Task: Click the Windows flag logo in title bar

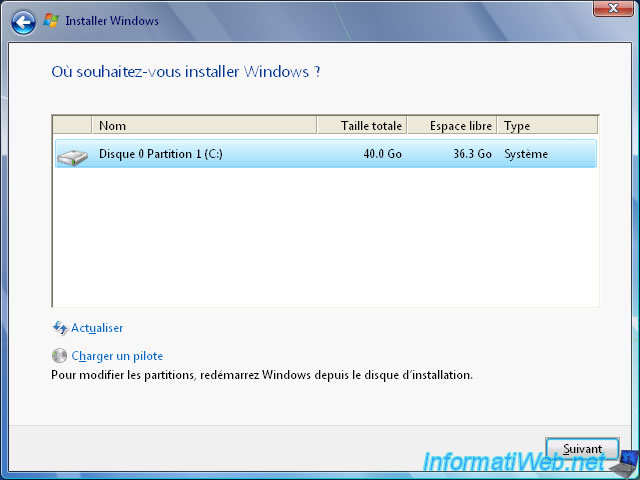Action: [51, 20]
